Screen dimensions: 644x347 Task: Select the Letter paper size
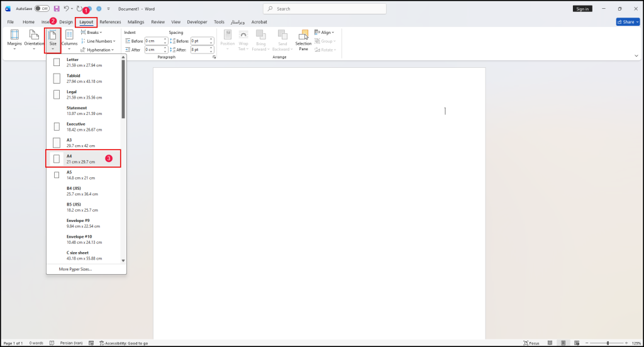[x=84, y=62]
